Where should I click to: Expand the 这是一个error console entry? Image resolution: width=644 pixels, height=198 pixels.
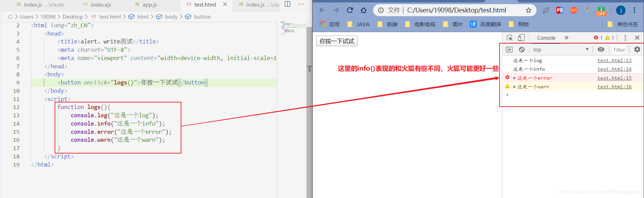(514, 78)
